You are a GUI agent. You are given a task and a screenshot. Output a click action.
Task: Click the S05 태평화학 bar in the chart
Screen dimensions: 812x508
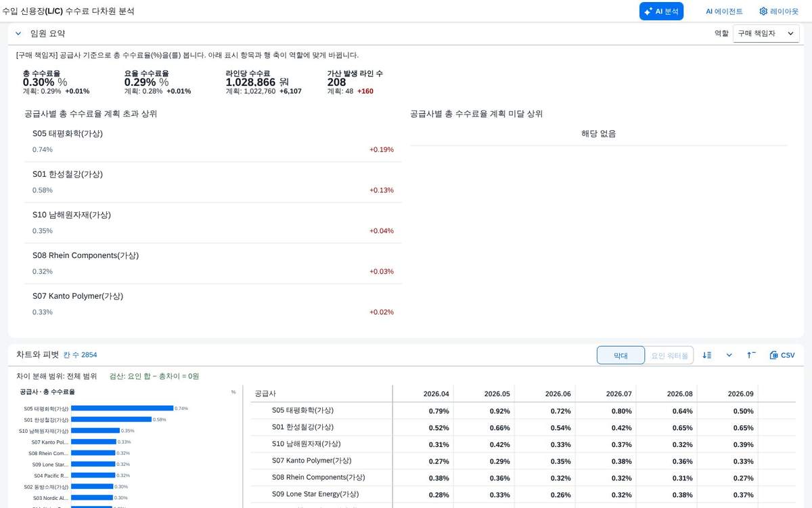[x=122, y=408]
